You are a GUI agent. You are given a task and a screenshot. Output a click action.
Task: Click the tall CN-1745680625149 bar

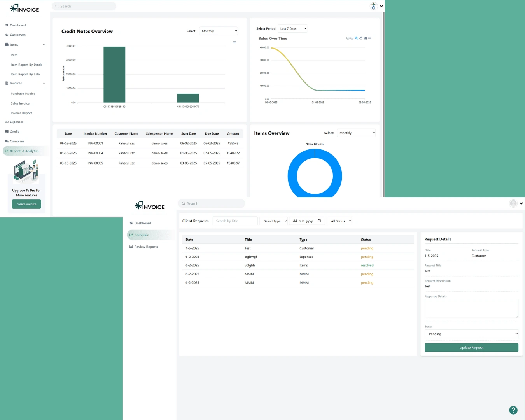coord(114,75)
